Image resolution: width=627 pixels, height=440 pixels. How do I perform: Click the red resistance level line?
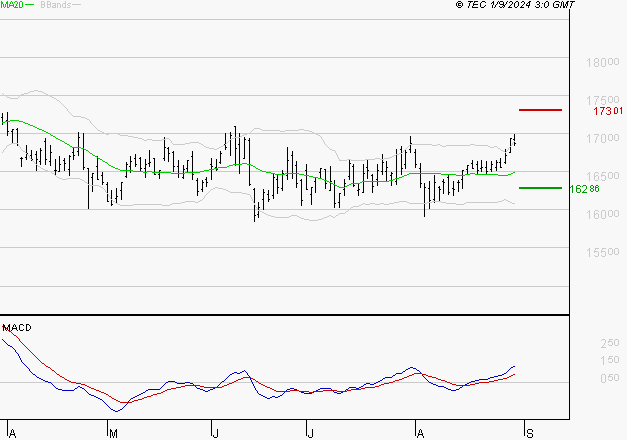coord(540,110)
